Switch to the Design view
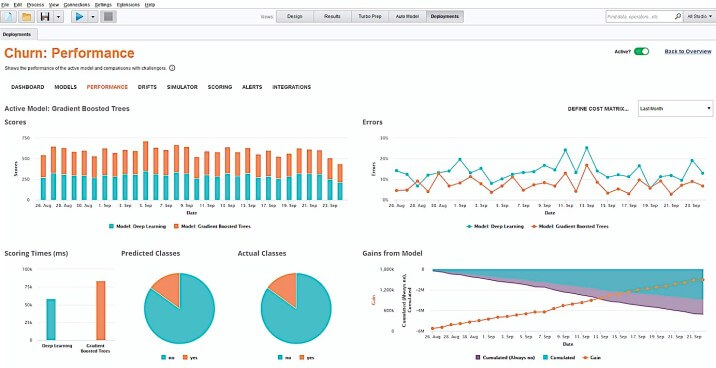The image size is (716, 368). click(x=295, y=16)
